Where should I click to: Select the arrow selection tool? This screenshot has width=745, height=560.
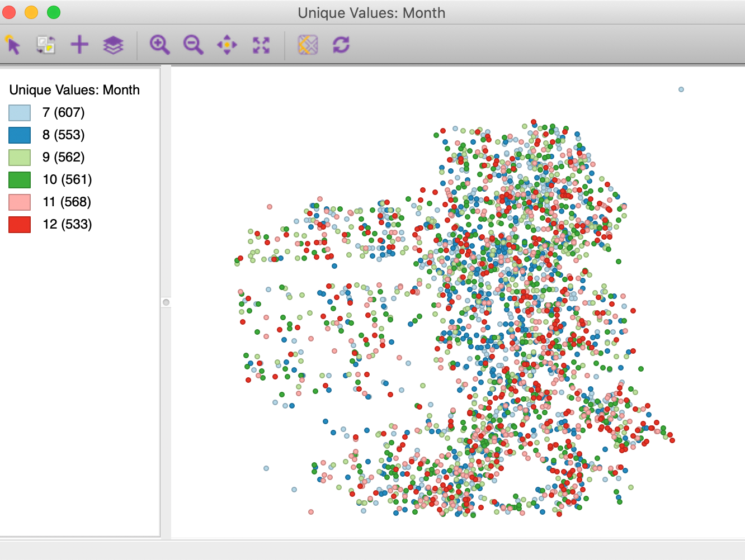12,45
